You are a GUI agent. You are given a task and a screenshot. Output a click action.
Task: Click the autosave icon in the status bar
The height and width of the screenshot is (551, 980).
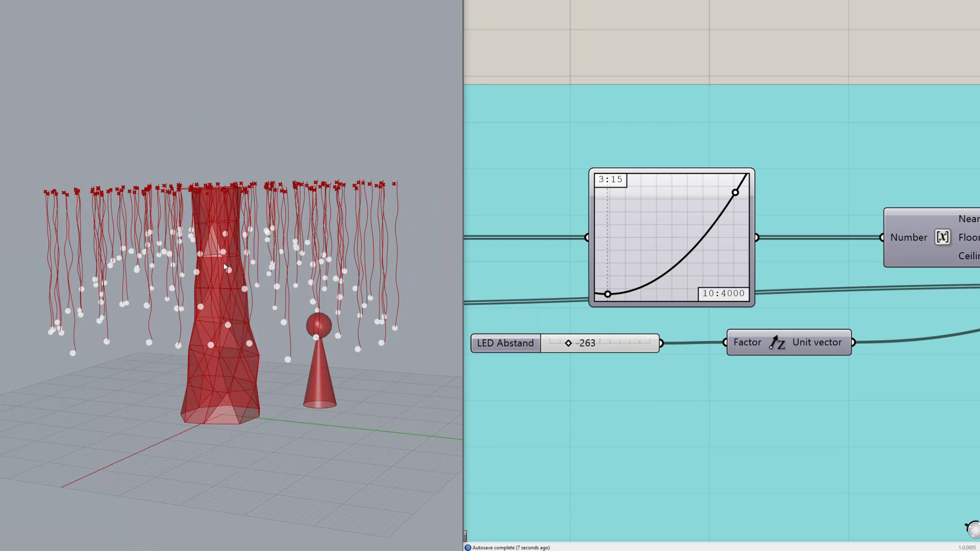tap(467, 547)
